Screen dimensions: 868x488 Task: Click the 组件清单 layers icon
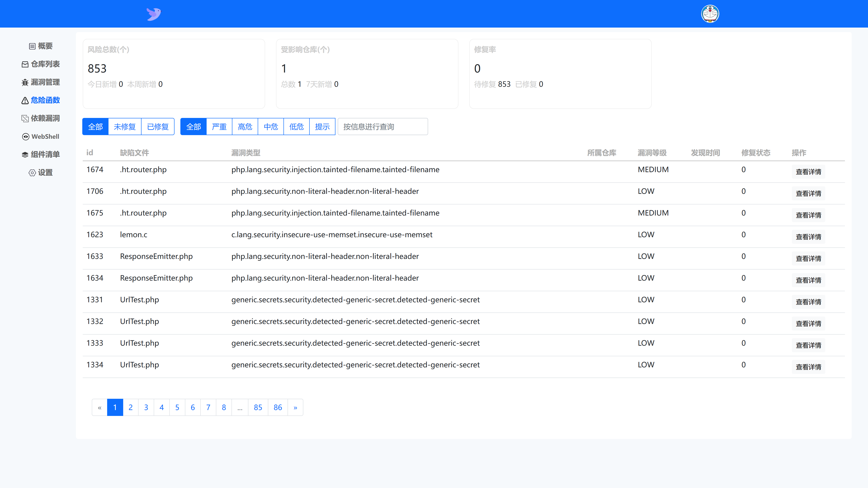click(x=25, y=155)
